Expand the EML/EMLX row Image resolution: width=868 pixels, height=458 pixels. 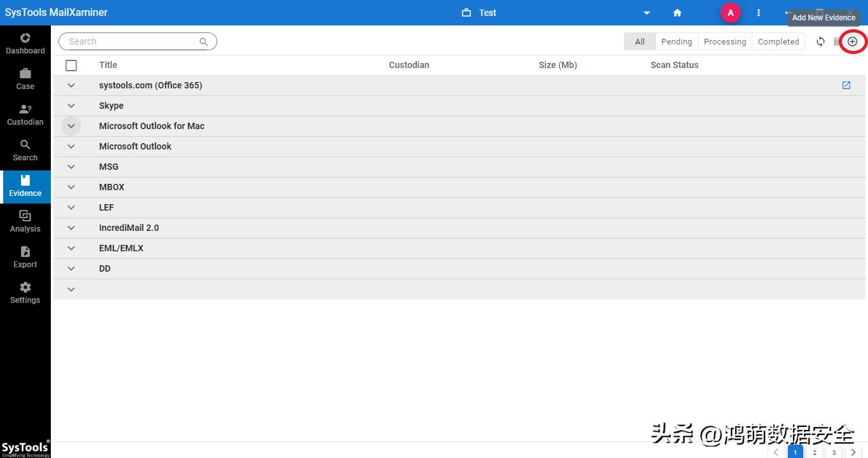pyautogui.click(x=71, y=248)
